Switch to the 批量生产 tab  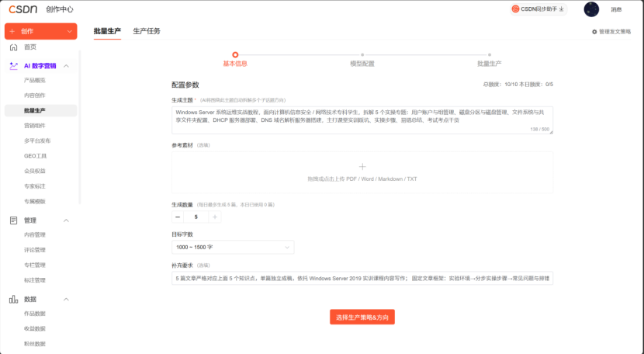coord(107,31)
